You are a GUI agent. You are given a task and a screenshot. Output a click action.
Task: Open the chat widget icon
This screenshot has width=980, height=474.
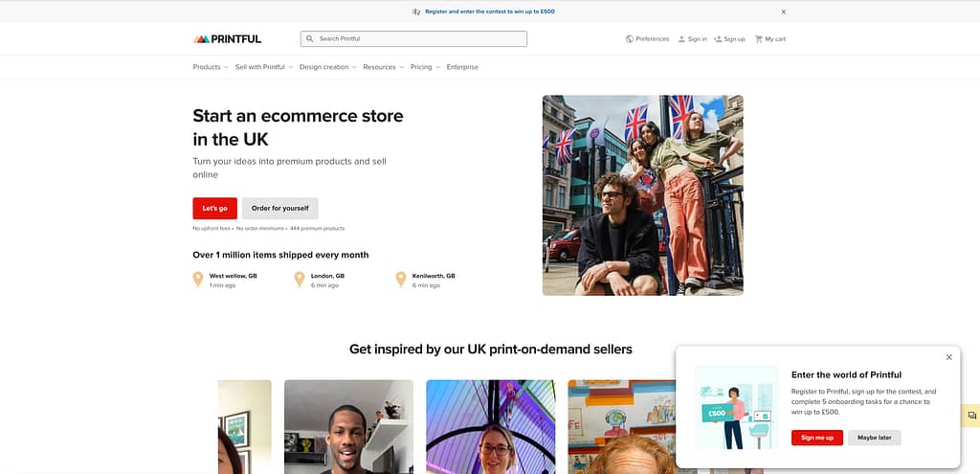pos(972,416)
